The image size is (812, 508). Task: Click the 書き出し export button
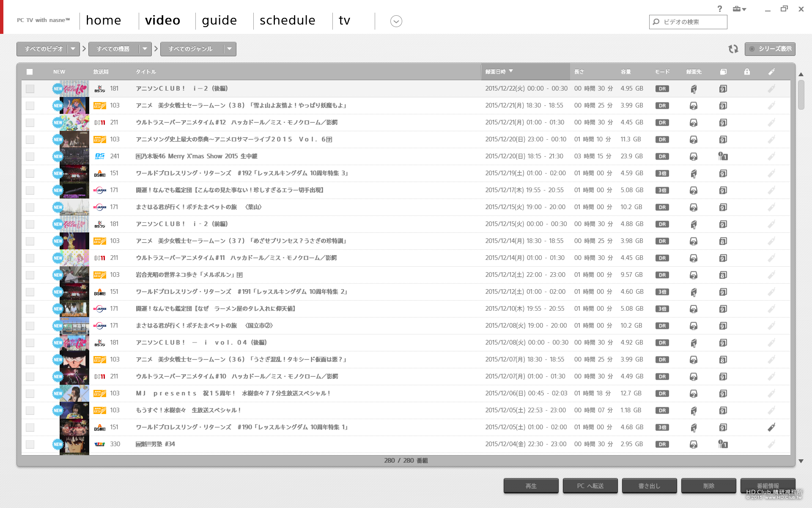(x=650, y=486)
